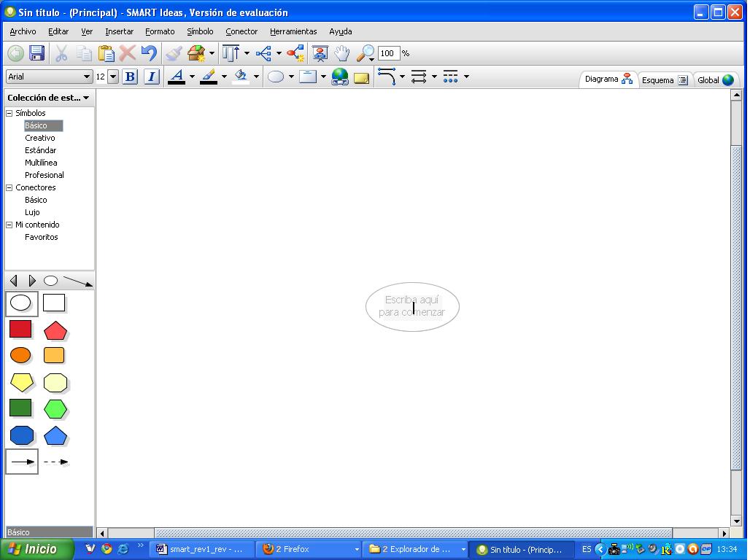750x560 pixels.
Task: Collapse the Símbolos tree node
Action: pyautogui.click(x=9, y=113)
